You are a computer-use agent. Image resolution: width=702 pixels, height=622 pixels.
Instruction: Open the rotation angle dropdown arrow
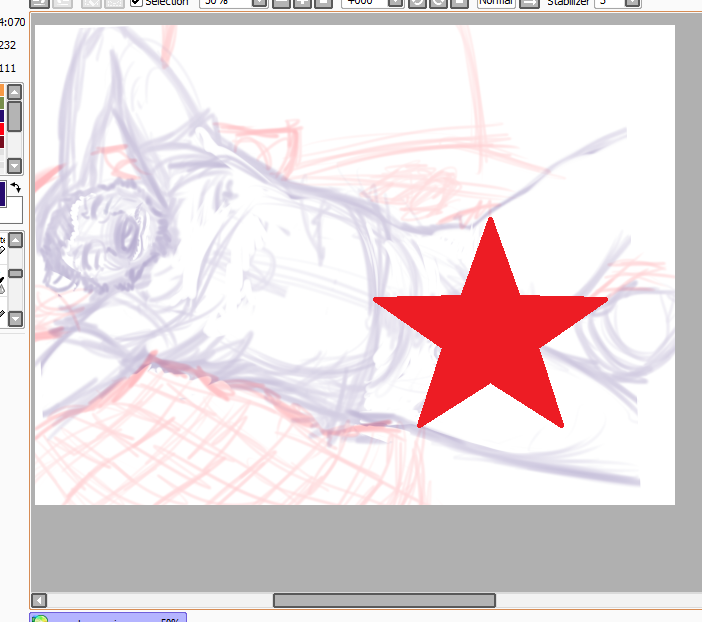coord(395,3)
